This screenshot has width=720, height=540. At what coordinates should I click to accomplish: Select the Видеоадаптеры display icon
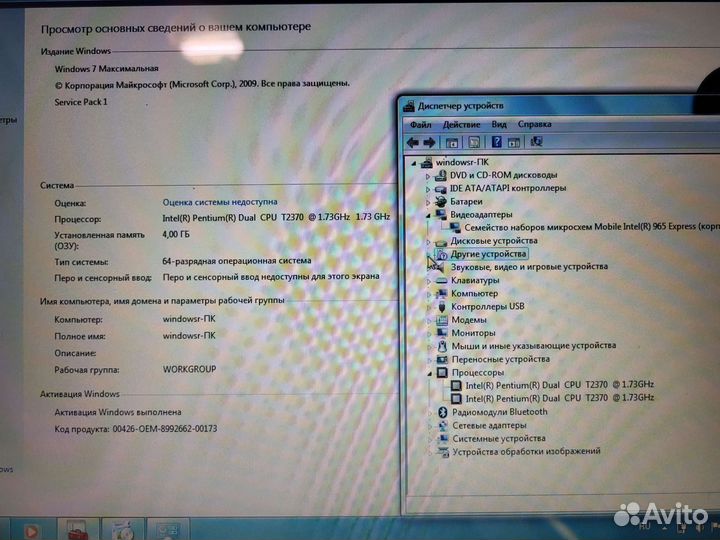click(441, 214)
